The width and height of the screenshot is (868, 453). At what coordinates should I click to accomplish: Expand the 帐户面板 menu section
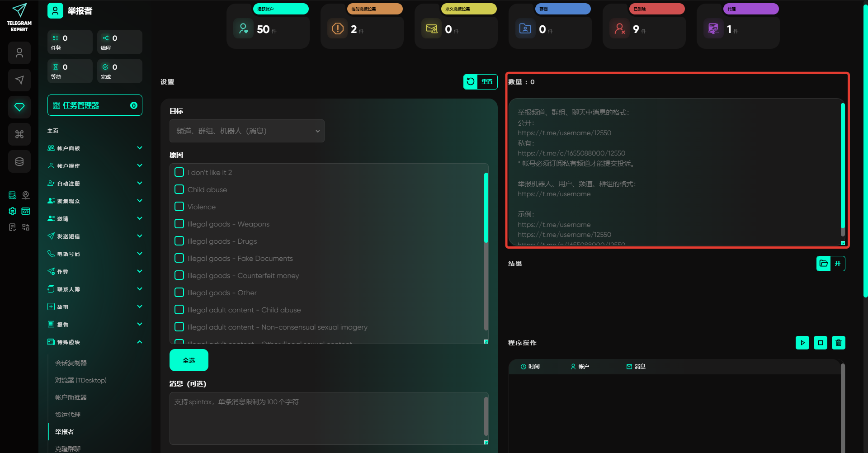pyautogui.click(x=95, y=148)
